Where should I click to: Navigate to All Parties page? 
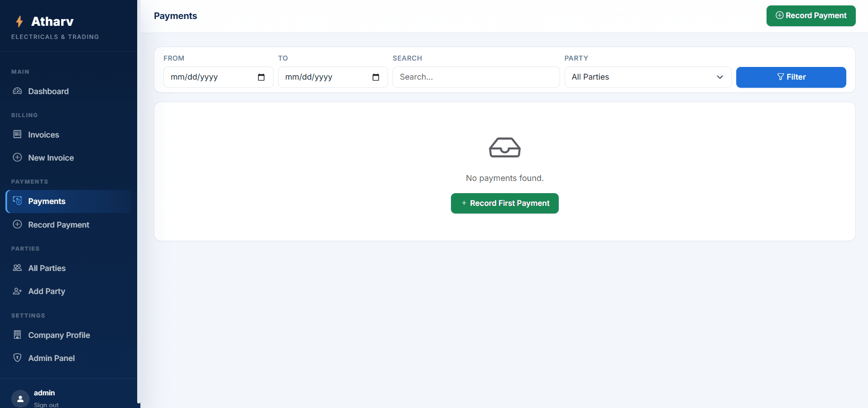coord(69,268)
